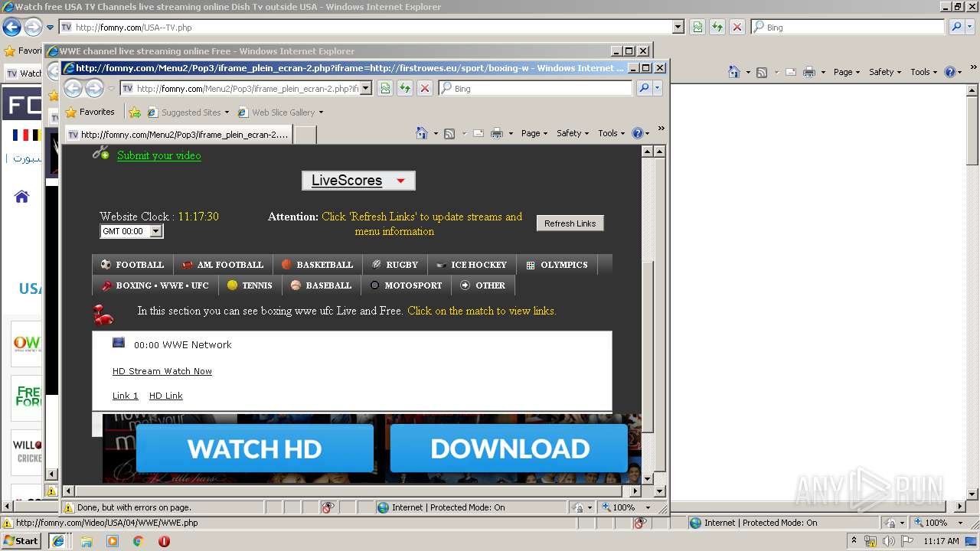980x551 pixels.
Task: Click Favorites button in front popup
Action: [90, 112]
